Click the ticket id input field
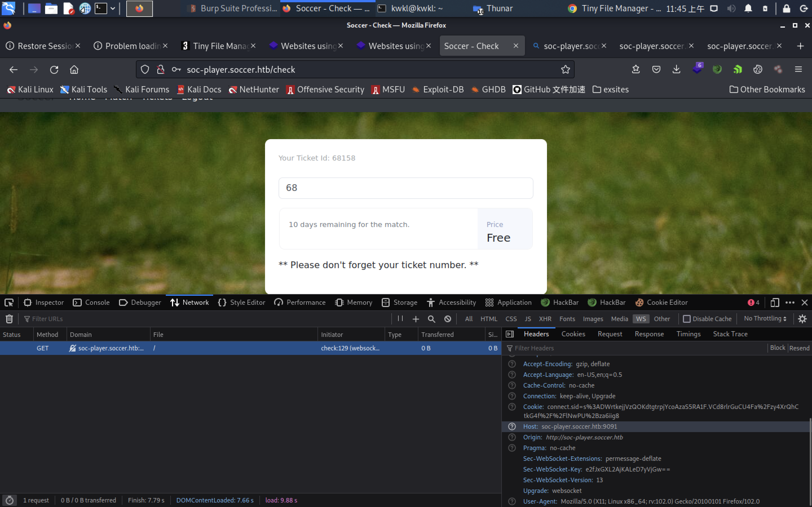This screenshot has height=507, width=812. [406, 188]
